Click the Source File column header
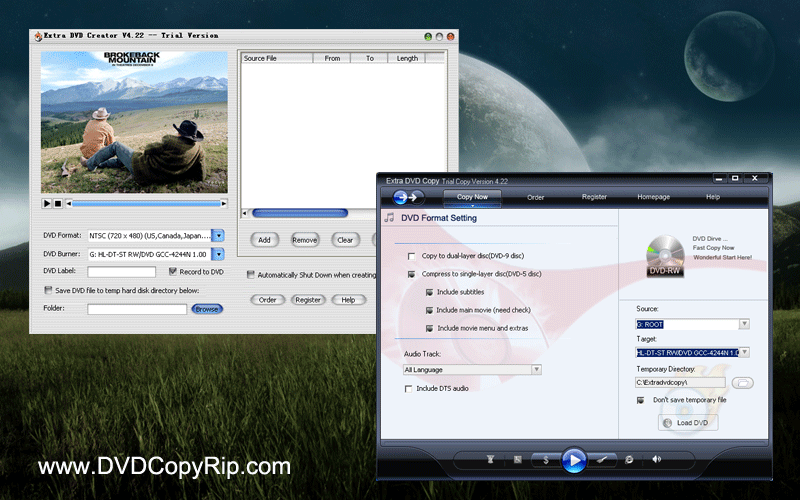 pyautogui.click(x=277, y=58)
